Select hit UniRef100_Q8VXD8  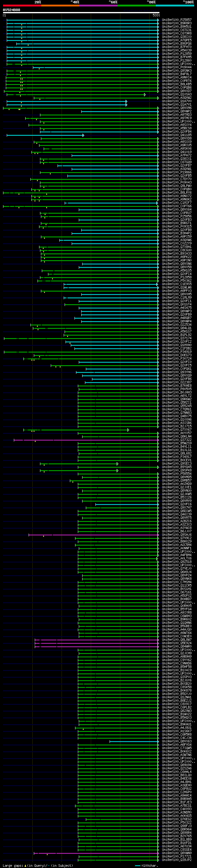tap(177, 139)
